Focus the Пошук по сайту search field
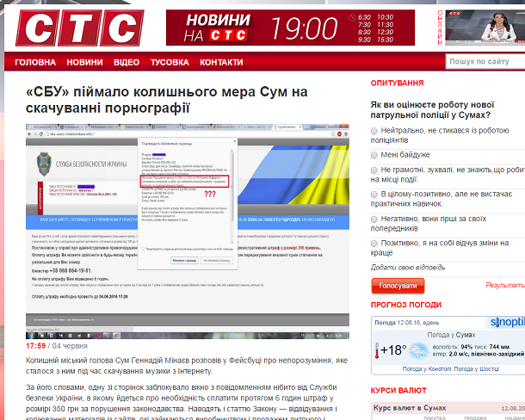This screenshot has width=525, height=420. [x=485, y=62]
